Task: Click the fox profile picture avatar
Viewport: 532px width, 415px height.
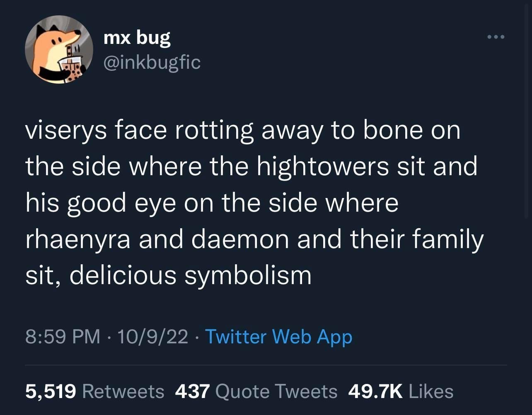Action: click(59, 50)
